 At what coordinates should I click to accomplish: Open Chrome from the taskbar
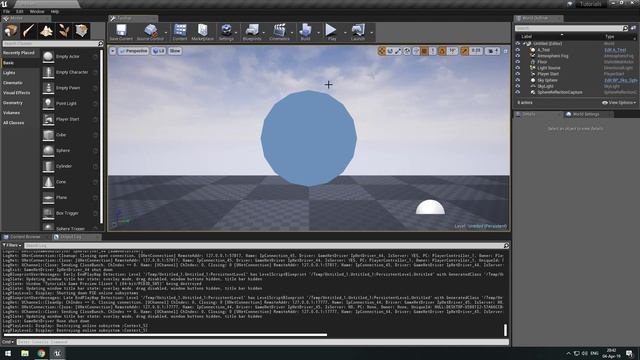coord(41,353)
